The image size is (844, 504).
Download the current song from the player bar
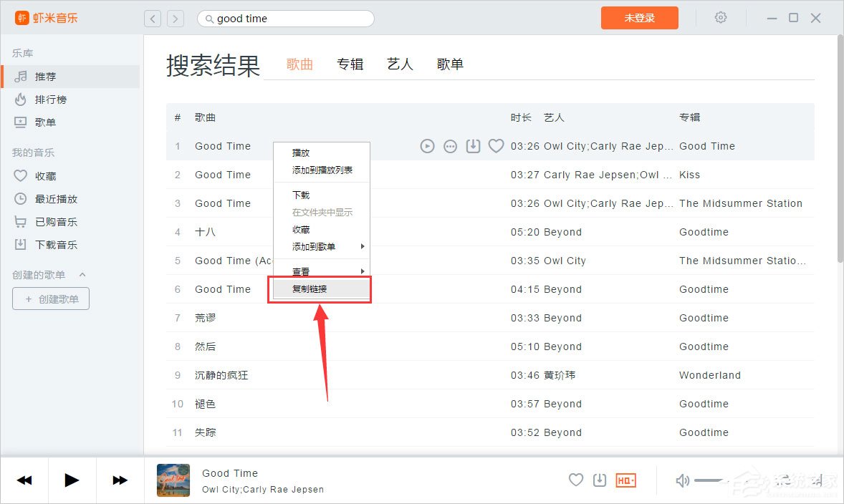(600, 480)
